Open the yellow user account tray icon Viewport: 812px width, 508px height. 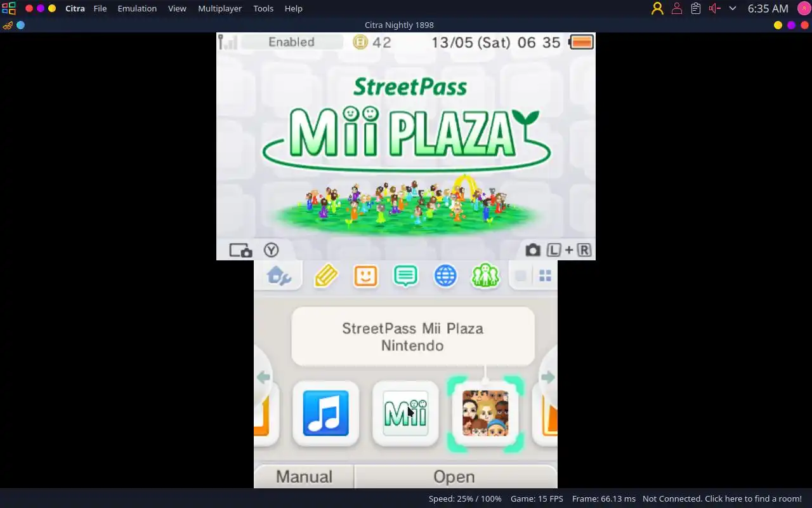click(x=657, y=8)
